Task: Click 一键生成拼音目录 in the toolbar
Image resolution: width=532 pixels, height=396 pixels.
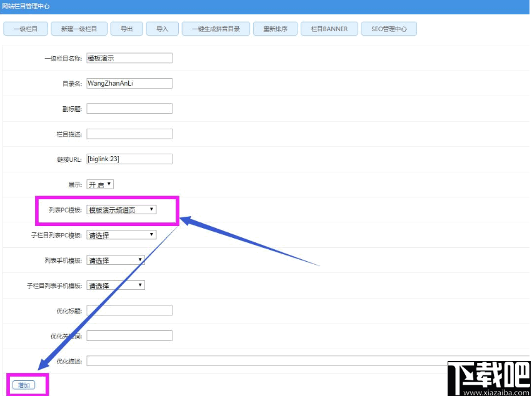Action: 215,28
